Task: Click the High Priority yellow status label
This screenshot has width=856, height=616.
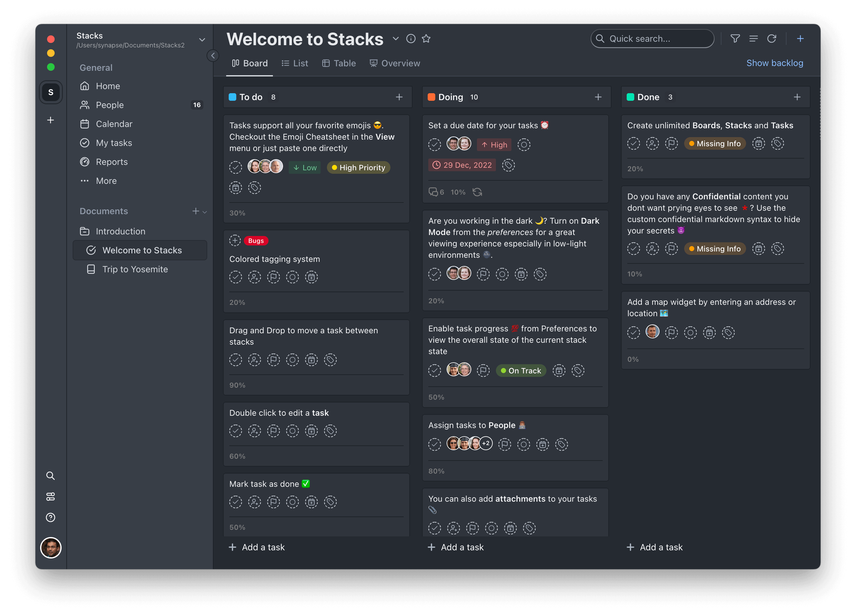Action: [x=358, y=168]
